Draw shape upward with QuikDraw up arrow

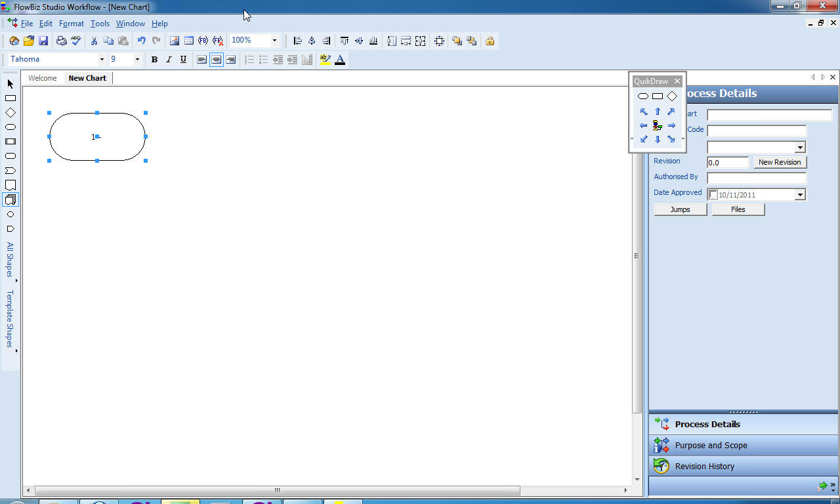click(x=658, y=112)
